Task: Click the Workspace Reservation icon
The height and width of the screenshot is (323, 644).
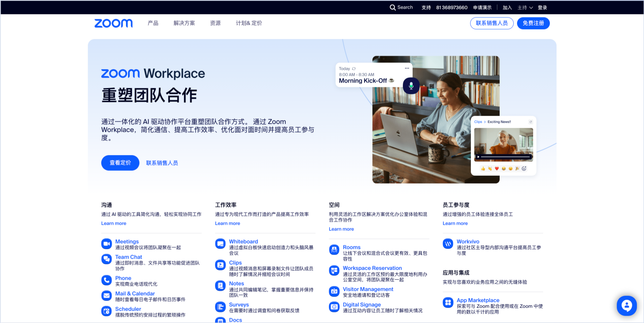Action: 334,270
